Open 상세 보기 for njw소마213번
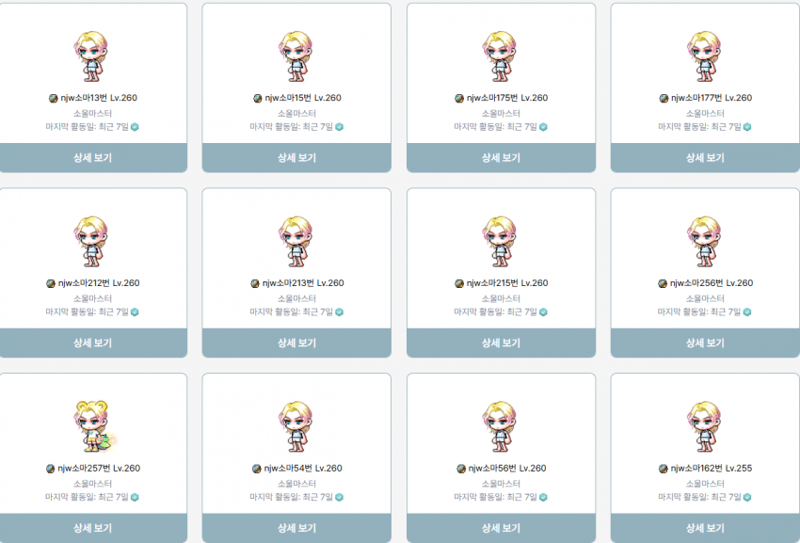Screen dimensions: 800x543 pyautogui.click(x=297, y=343)
